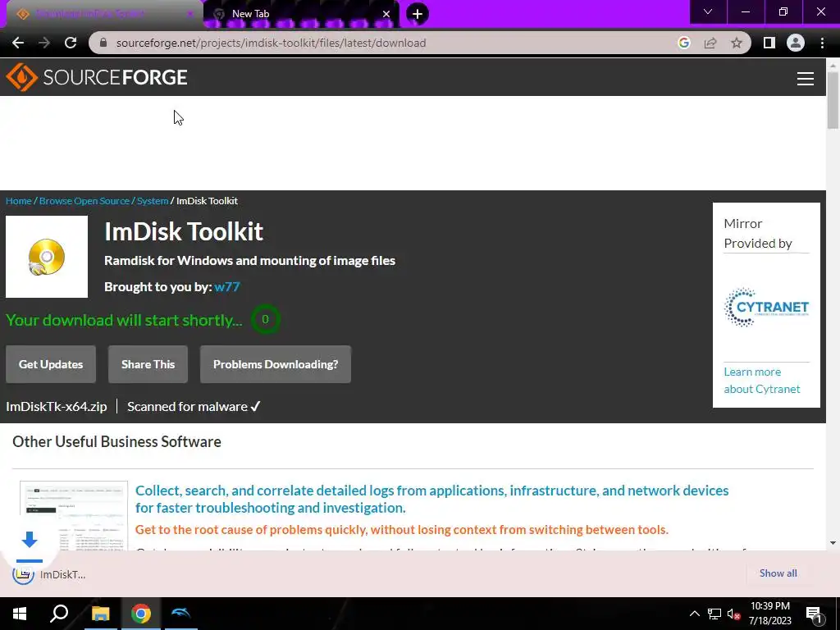Click the page vertical scrollbar thumb
Image resolution: width=840 pixels, height=630 pixels.
[833, 100]
